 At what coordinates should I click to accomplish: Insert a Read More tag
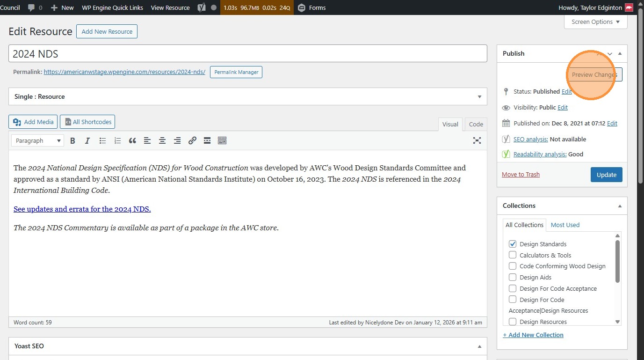[207, 140]
